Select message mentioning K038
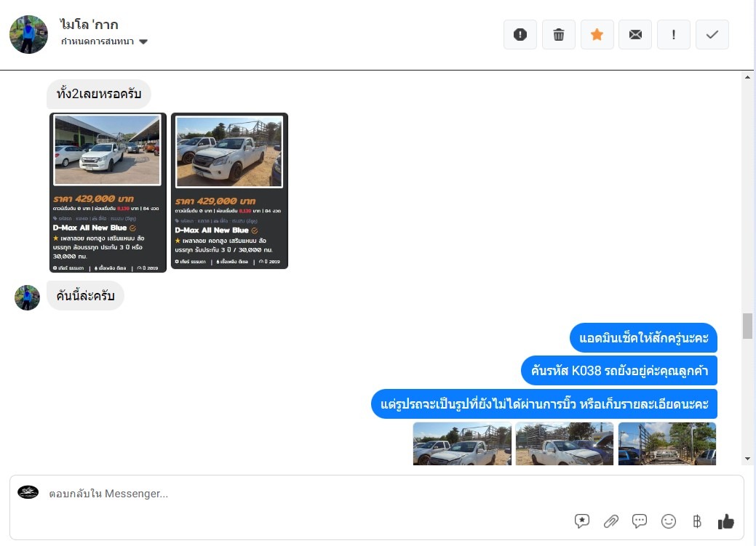 [619, 371]
